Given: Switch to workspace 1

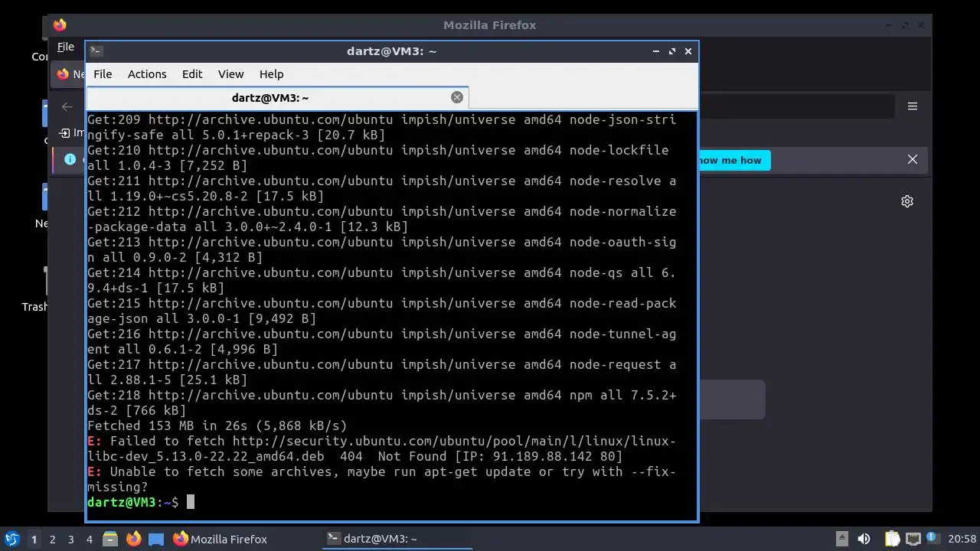Looking at the screenshot, I should tap(34, 539).
